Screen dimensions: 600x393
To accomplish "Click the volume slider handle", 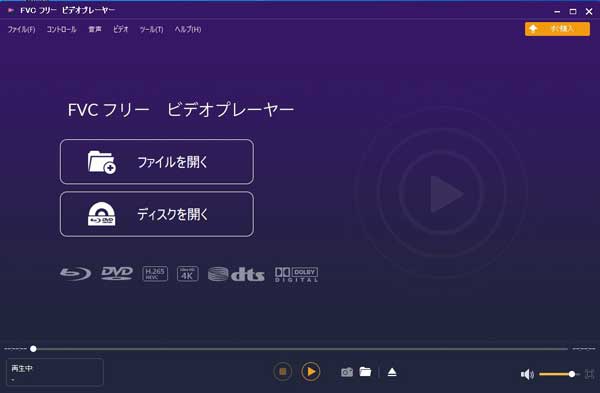I will pos(572,374).
